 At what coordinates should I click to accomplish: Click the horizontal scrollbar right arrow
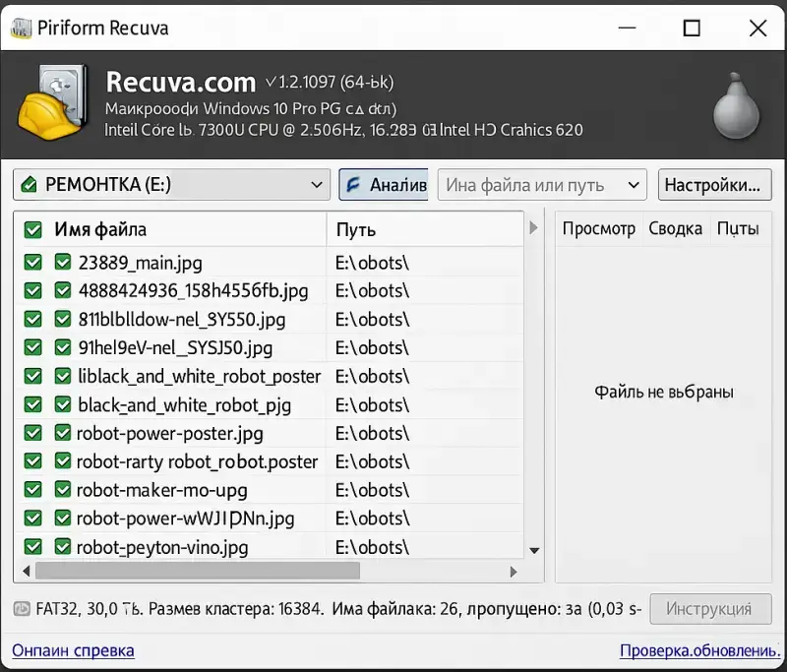point(515,571)
